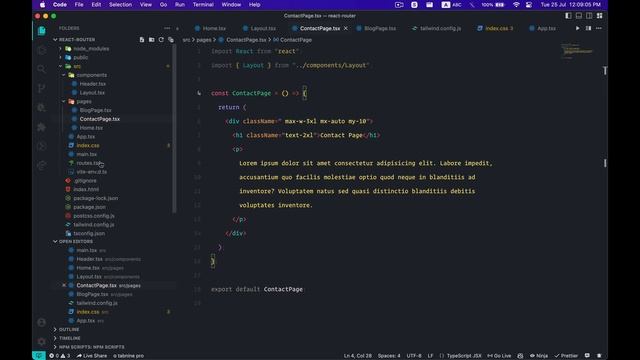Open explorer views and more actions menu
Screen dimensions: 640x360
167,28
